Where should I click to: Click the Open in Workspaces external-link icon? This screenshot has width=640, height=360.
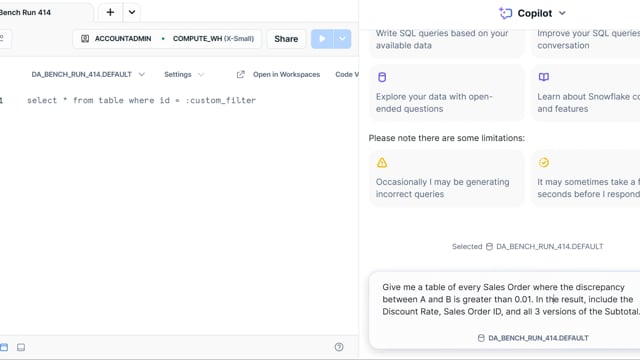(241, 74)
